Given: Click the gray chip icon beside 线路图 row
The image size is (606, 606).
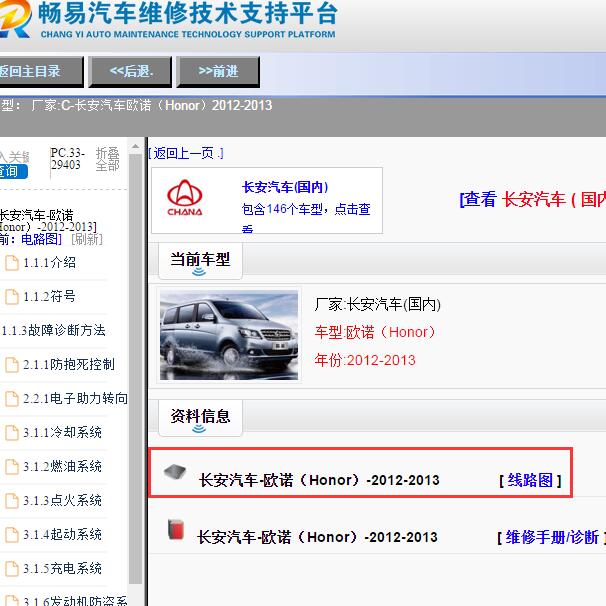Looking at the screenshot, I should click(175, 472).
